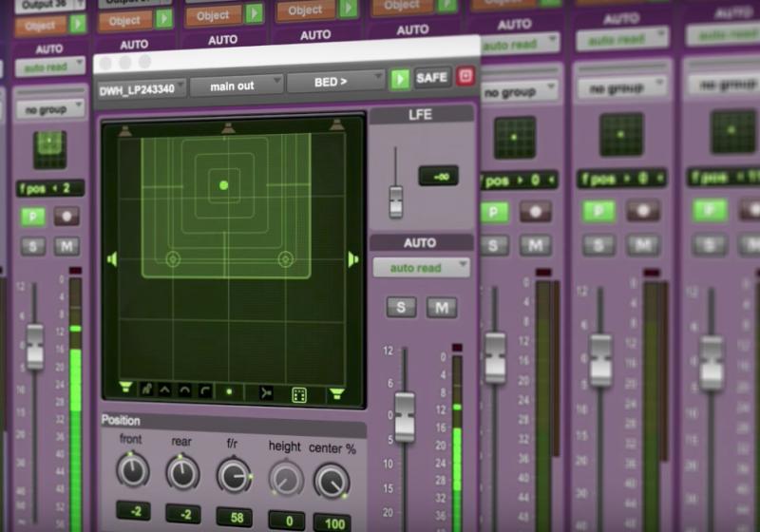Click the front center speaker icon atop panner grid

(x=228, y=128)
